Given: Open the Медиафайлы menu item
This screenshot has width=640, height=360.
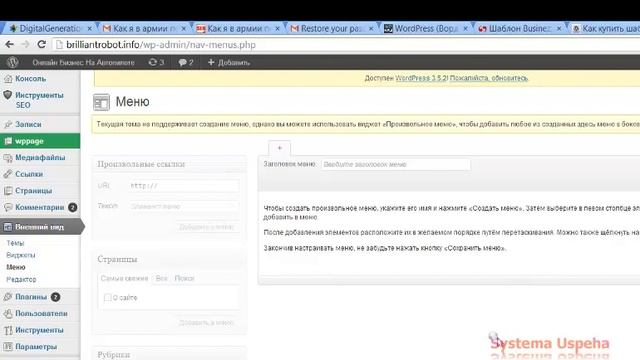Looking at the screenshot, I should pyautogui.click(x=40, y=157).
